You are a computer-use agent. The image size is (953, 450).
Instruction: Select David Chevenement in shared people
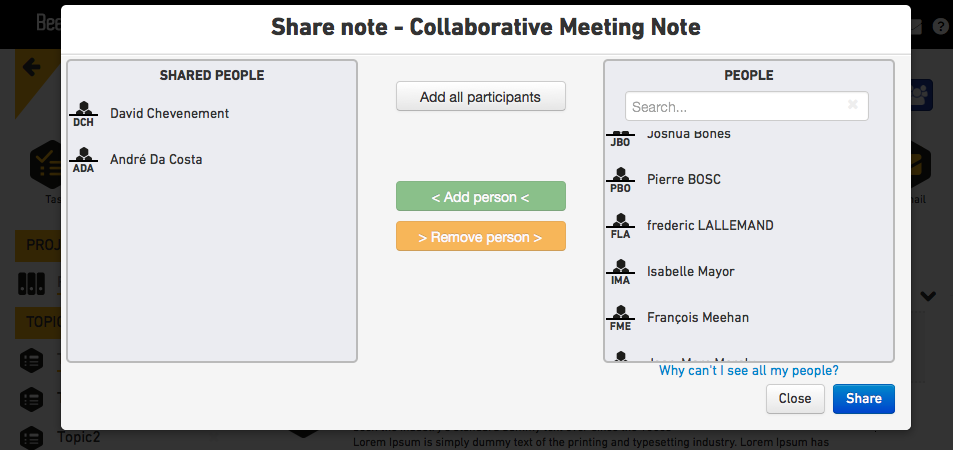pyautogui.click(x=170, y=114)
